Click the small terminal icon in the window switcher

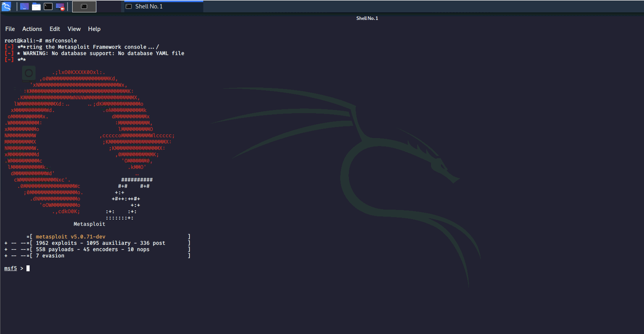pos(84,6)
